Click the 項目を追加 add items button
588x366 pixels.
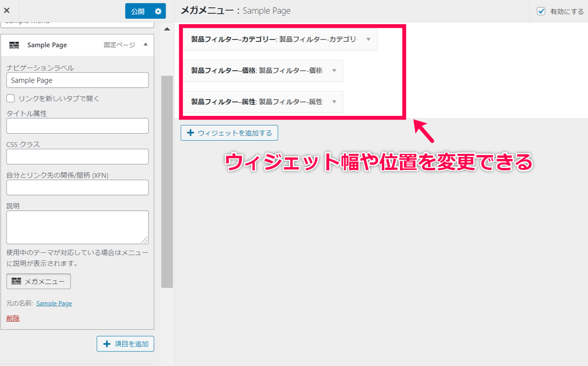coord(125,344)
